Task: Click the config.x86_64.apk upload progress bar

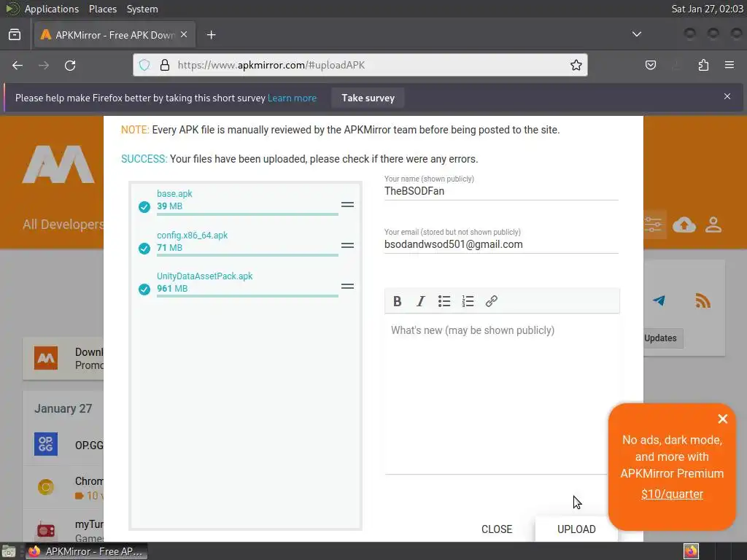Action: click(247, 256)
